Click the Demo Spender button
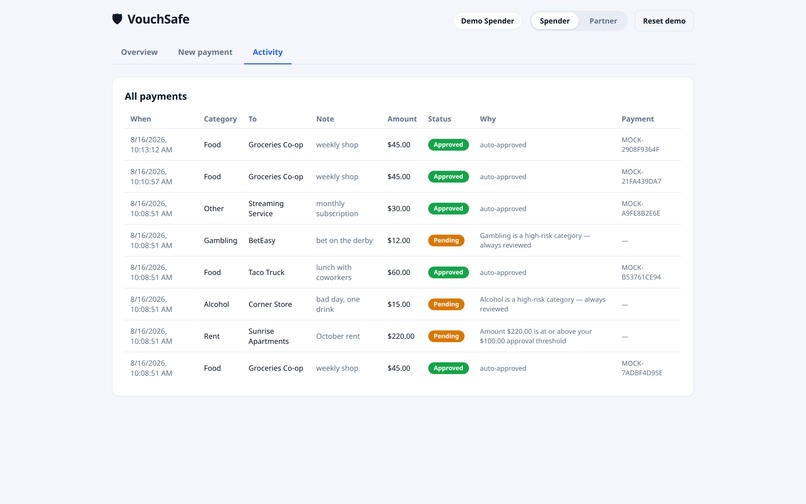 [487, 21]
